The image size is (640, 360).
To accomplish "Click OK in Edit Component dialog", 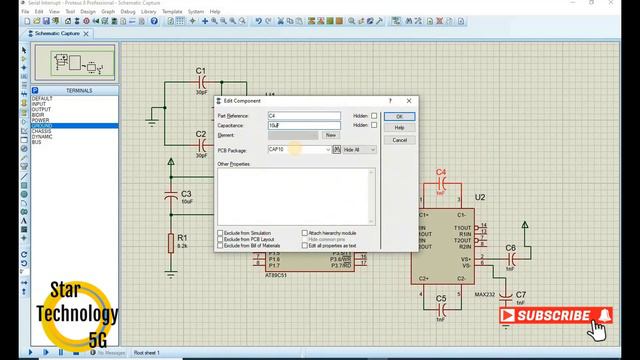I will (x=399, y=117).
